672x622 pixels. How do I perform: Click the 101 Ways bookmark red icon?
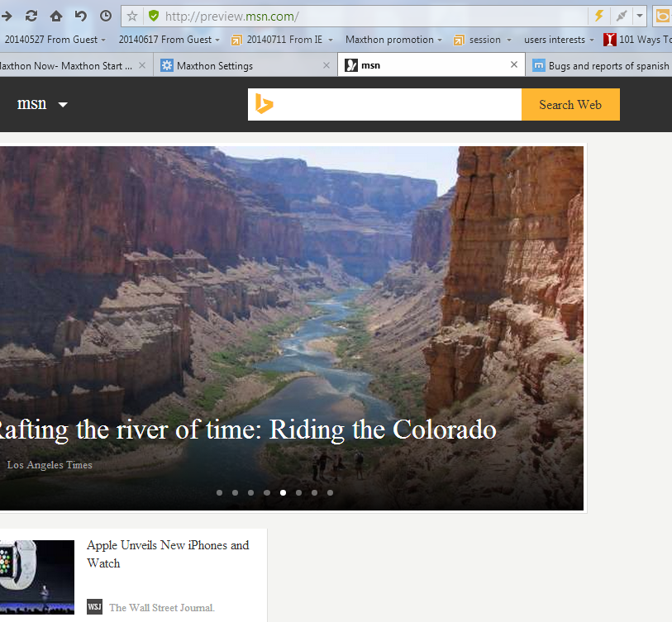coord(610,40)
